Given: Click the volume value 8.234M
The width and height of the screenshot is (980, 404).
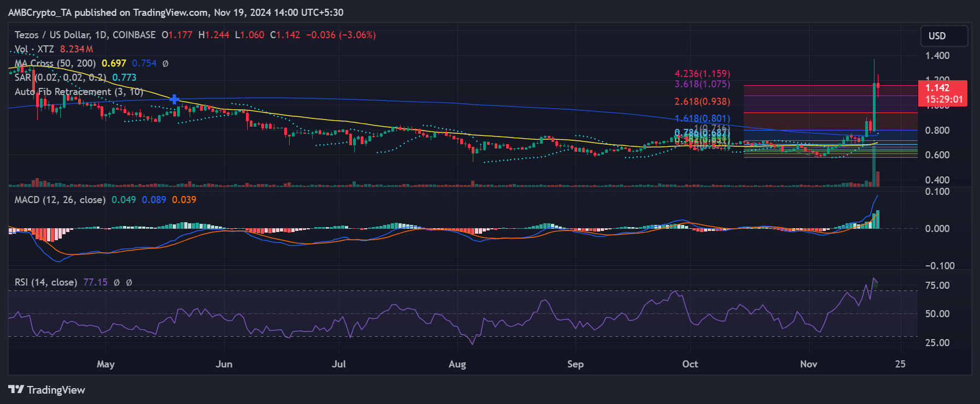Looking at the screenshot, I should (x=77, y=49).
